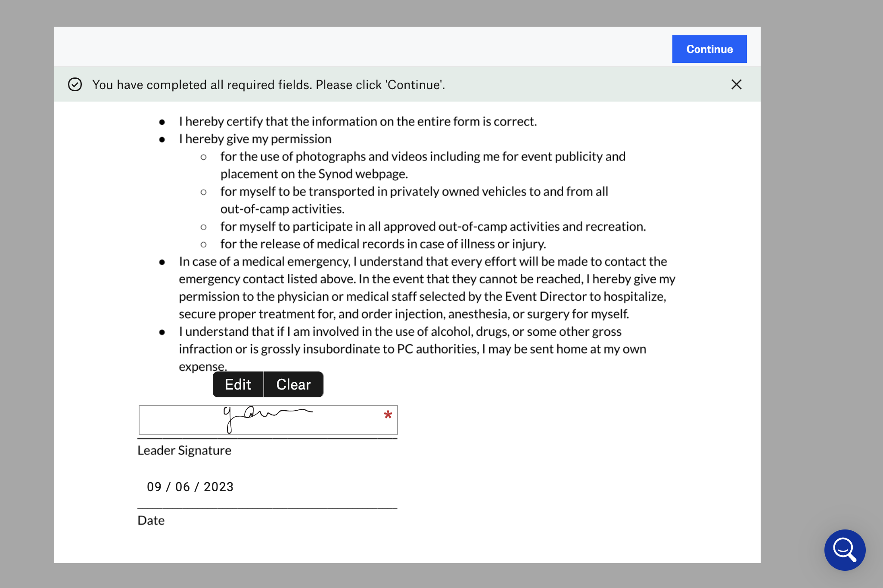This screenshot has height=588, width=883.
Task: Click 'I hereby give my permission' line
Action: (255, 139)
